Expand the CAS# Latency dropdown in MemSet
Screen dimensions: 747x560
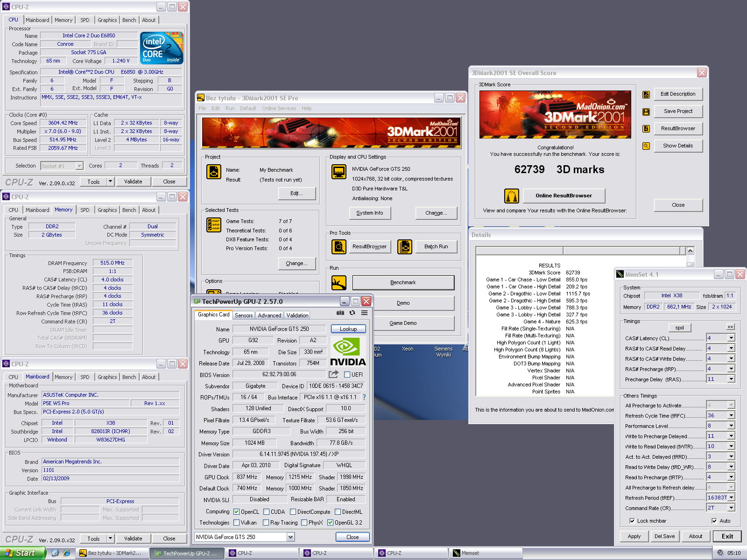coord(731,338)
